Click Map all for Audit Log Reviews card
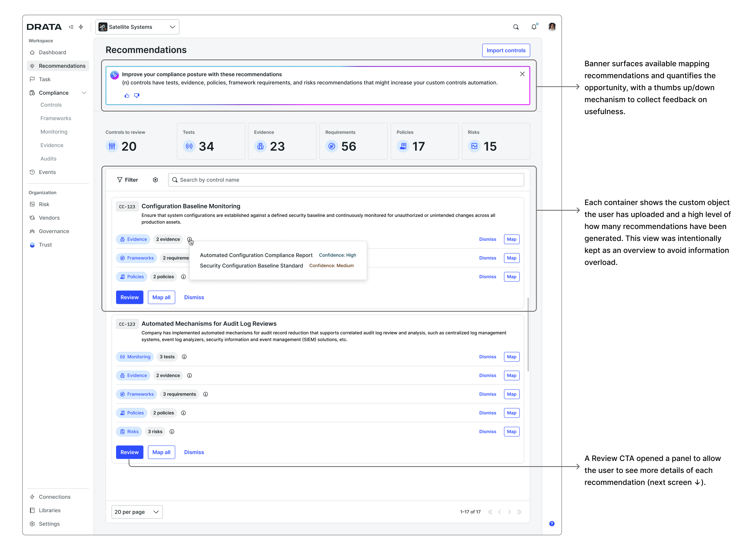 pyautogui.click(x=161, y=452)
